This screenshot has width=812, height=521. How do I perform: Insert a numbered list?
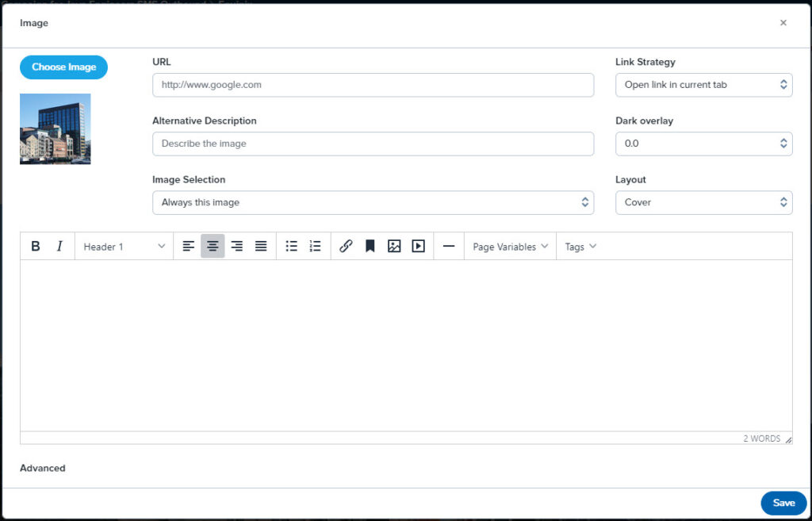(315, 247)
